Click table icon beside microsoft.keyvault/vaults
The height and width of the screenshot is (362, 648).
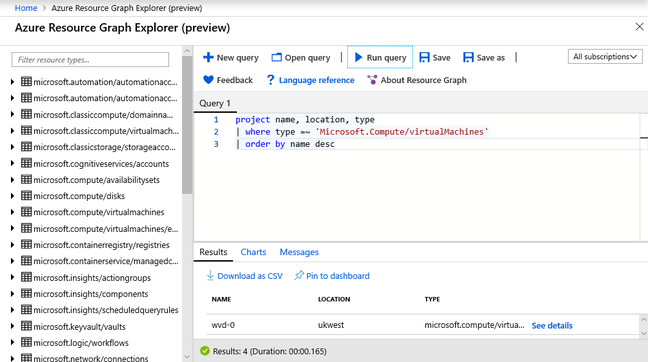26,326
